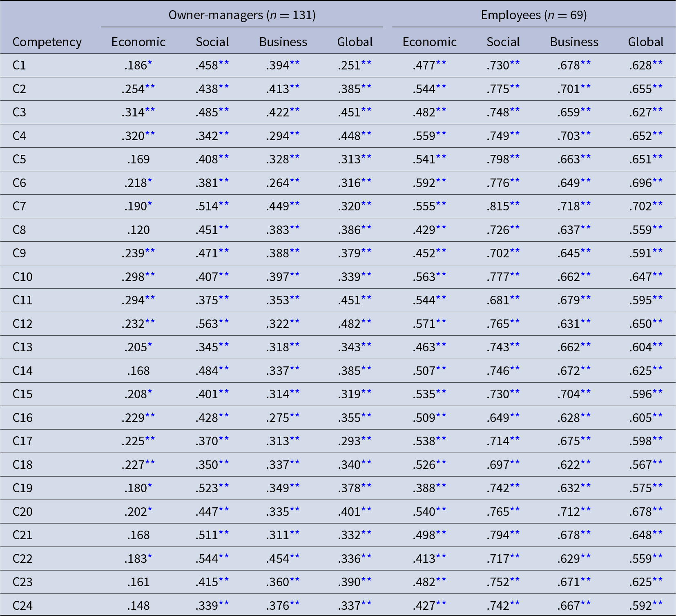Click the value .388 in row C19 Employees Economic
Image resolution: width=676 pixels, height=616 pixels.
pyautogui.click(x=424, y=488)
